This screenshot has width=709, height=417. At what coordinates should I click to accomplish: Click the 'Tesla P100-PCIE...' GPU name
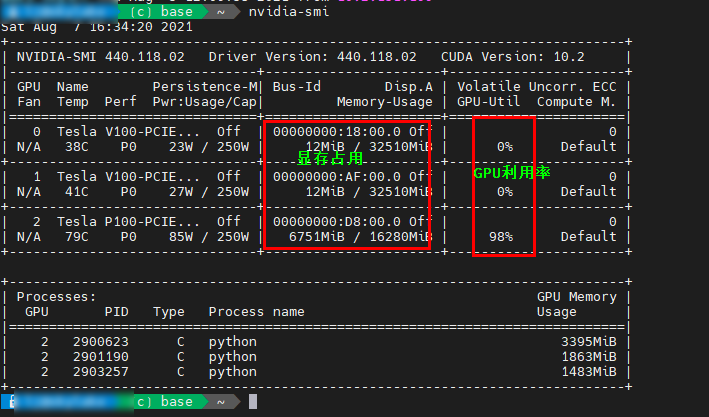128,222
